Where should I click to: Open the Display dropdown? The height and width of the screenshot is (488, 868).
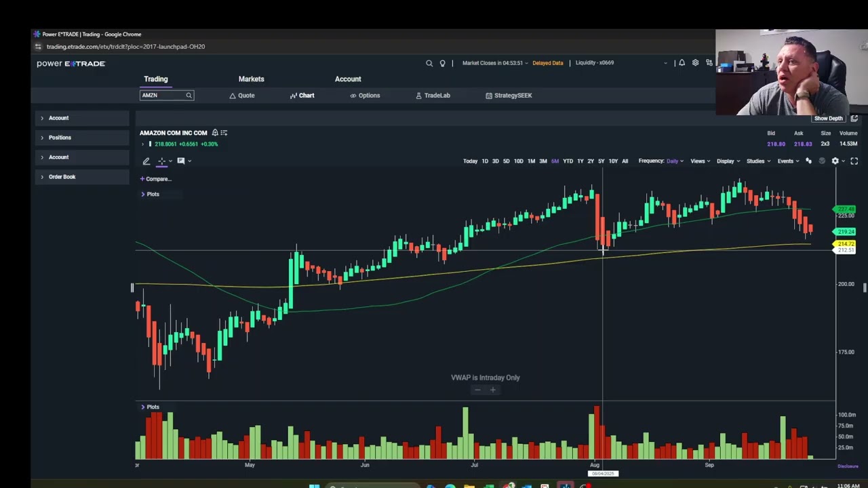point(728,161)
